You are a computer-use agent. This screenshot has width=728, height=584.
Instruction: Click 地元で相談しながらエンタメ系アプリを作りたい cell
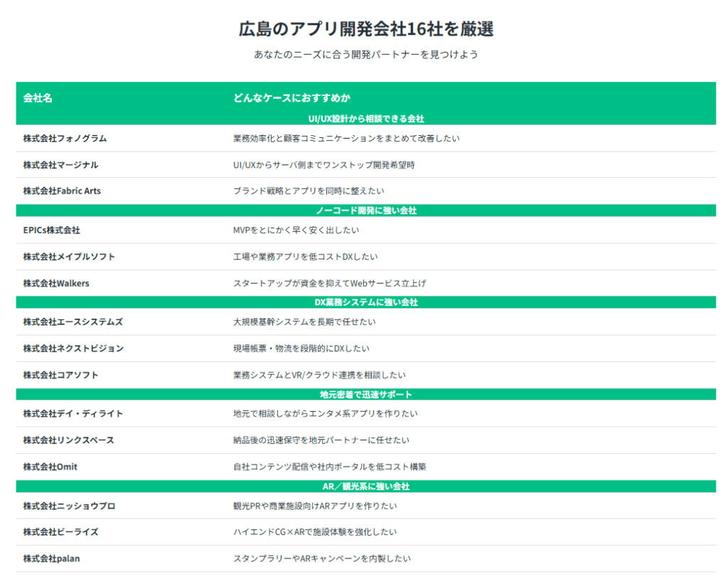(x=326, y=414)
